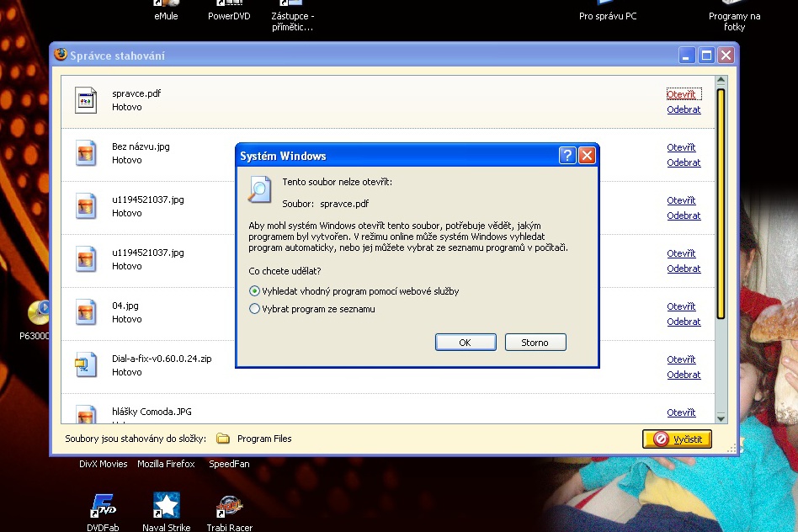Select the PowerDVD desktop shortcut label
This screenshot has height=532, width=798.
click(x=229, y=16)
